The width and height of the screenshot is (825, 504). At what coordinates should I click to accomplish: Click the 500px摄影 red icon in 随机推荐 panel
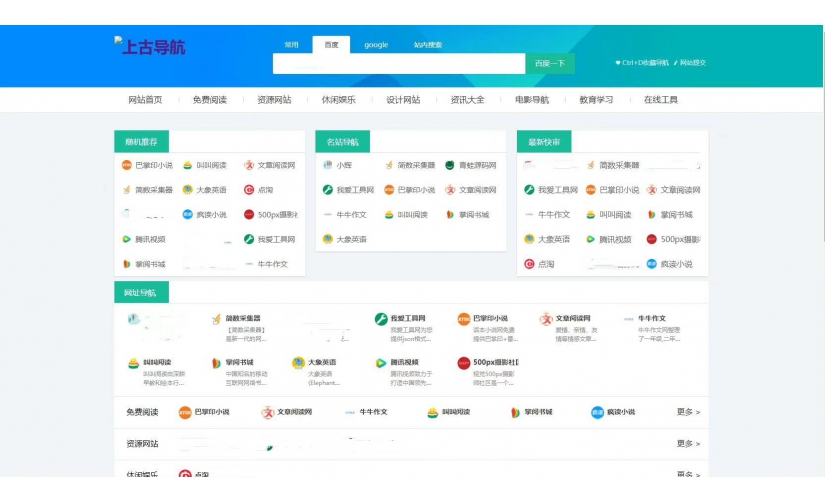[x=249, y=215]
